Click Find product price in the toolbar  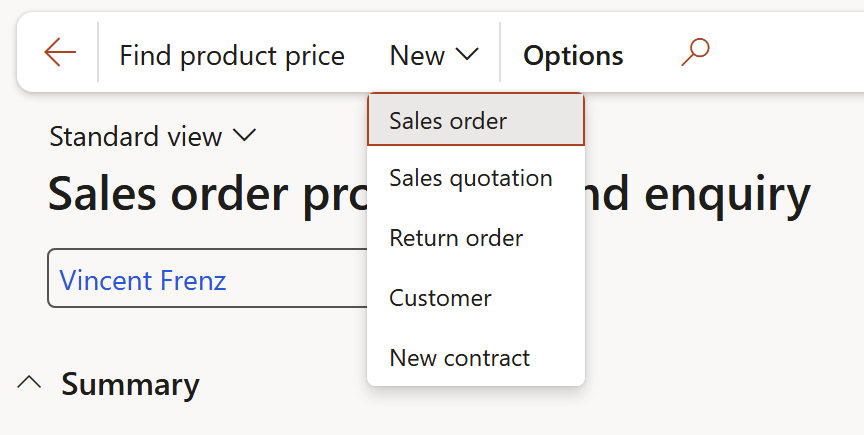pyautogui.click(x=231, y=55)
